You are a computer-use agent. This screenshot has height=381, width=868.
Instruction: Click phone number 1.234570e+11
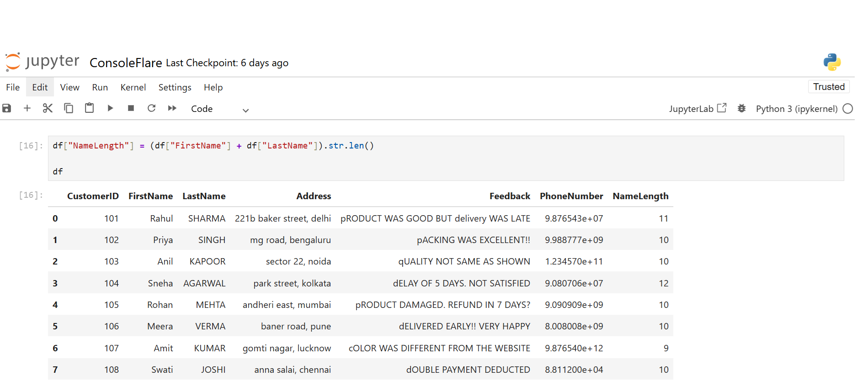[574, 261]
